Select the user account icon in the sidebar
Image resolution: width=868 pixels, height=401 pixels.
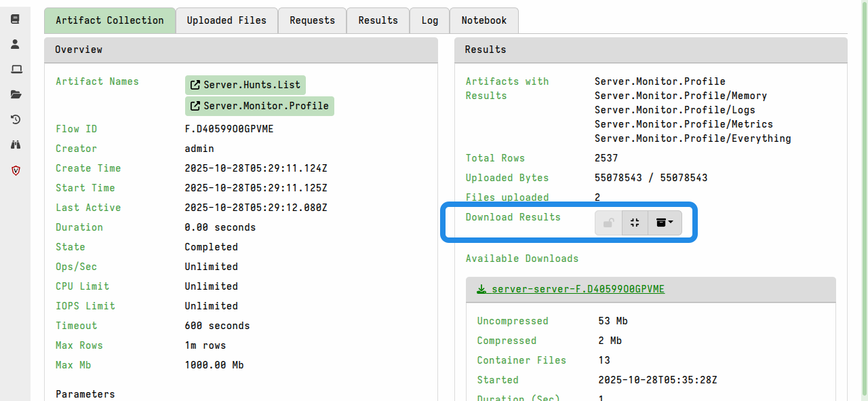(15, 43)
